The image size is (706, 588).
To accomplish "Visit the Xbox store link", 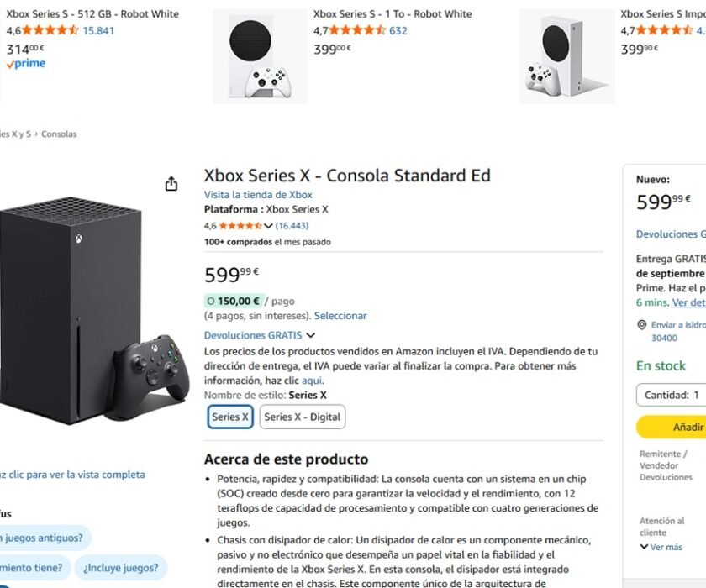I will (258, 195).
